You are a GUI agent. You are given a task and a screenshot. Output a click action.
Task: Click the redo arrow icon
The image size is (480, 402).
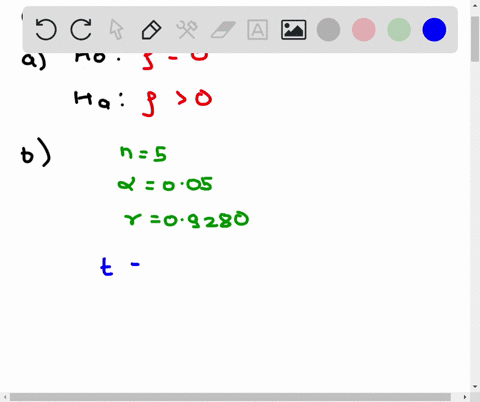pos(81,30)
